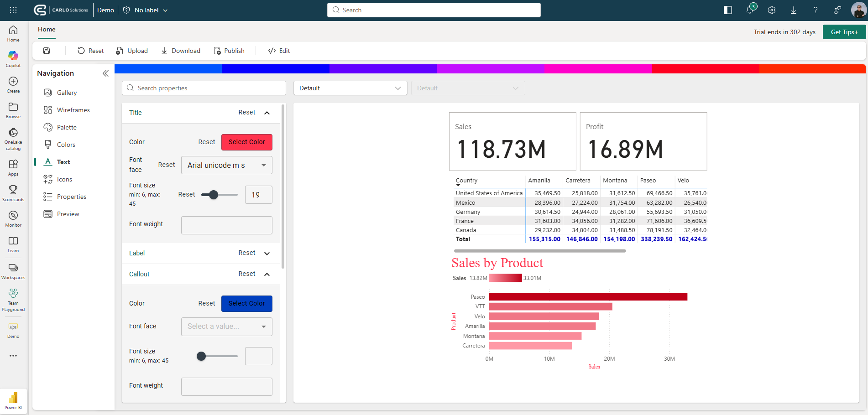This screenshot has height=415, width=868.
Task: Click the save icon in toolbar
Action: pyautogui.click(x=47, y=51)
